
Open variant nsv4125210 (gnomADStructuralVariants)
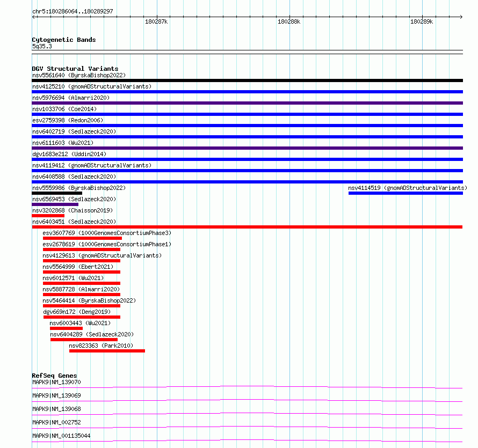[92, 86]
